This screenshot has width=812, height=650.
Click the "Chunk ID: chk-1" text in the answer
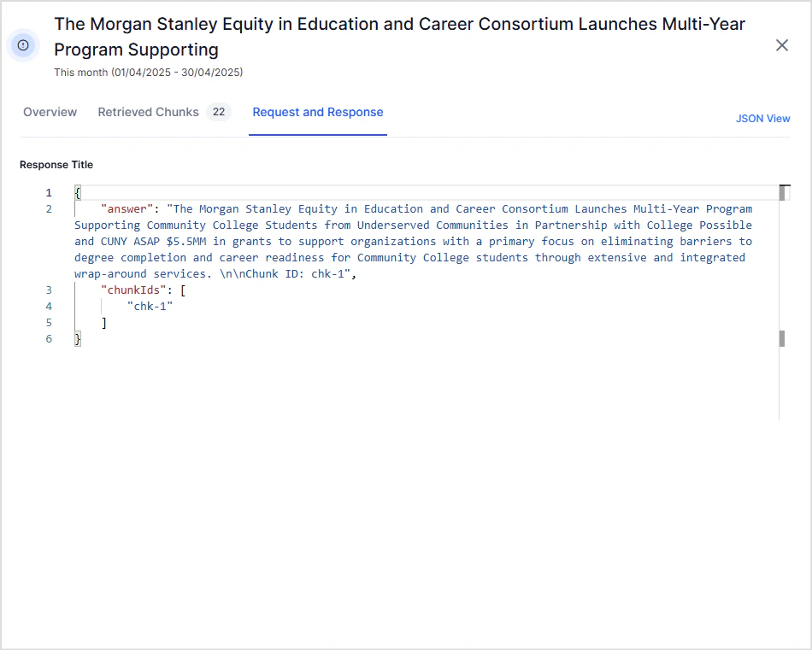click(x=295, y=274)
